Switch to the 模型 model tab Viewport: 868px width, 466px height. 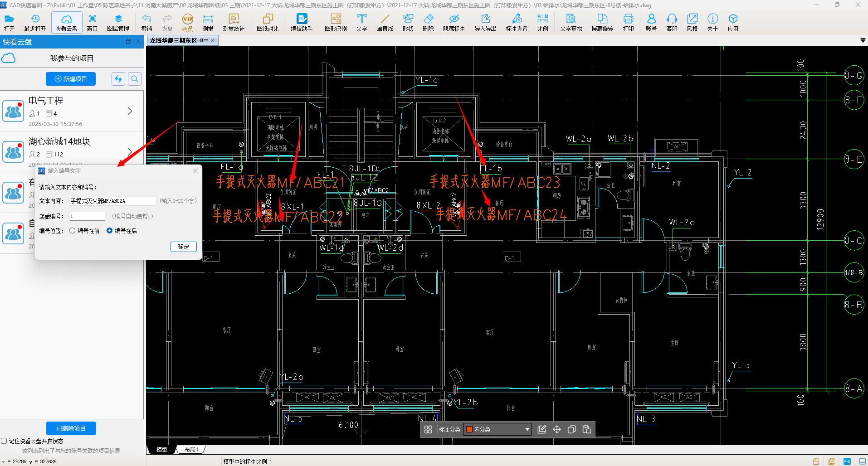[x=162, y=450]
